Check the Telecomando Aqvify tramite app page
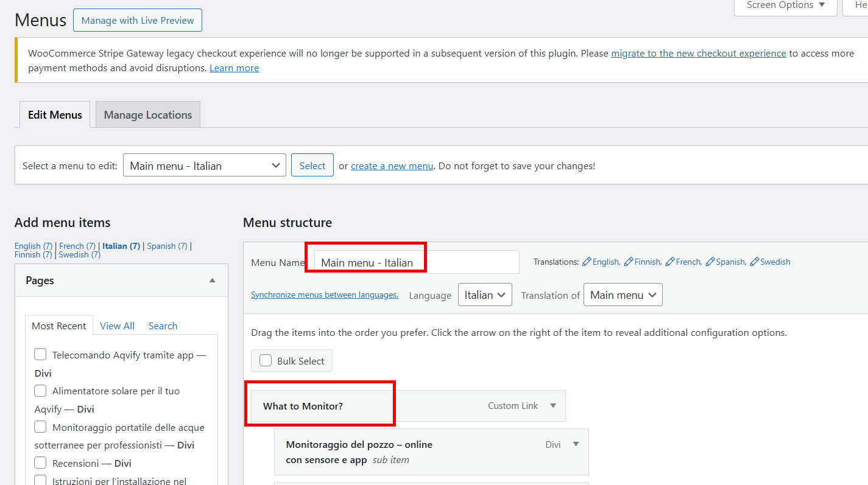The image size is (868, 485). click(40, 355)
